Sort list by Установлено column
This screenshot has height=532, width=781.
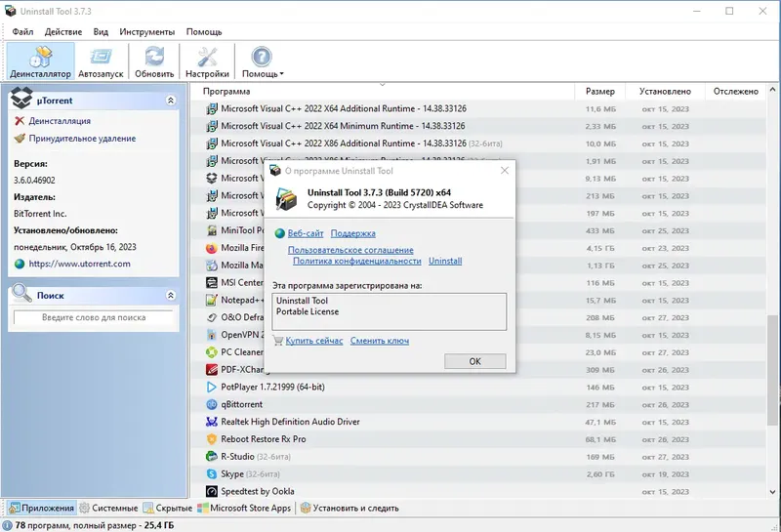pos(666,92)
